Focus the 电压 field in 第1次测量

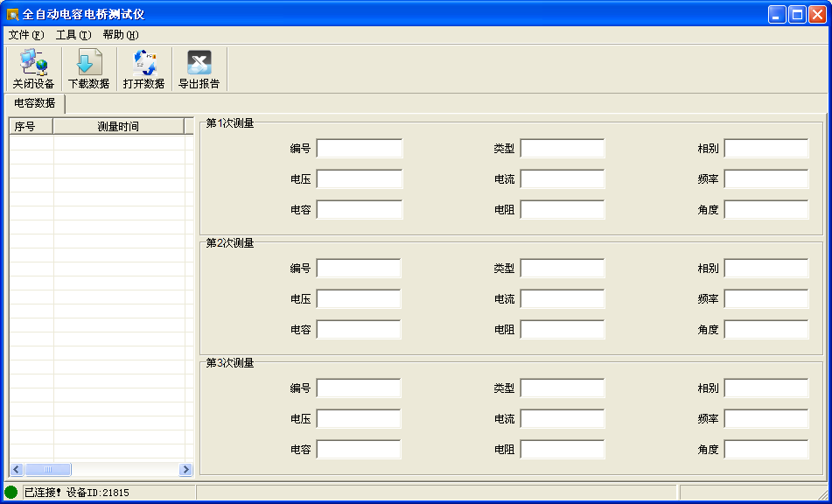(x=360, y=179)
